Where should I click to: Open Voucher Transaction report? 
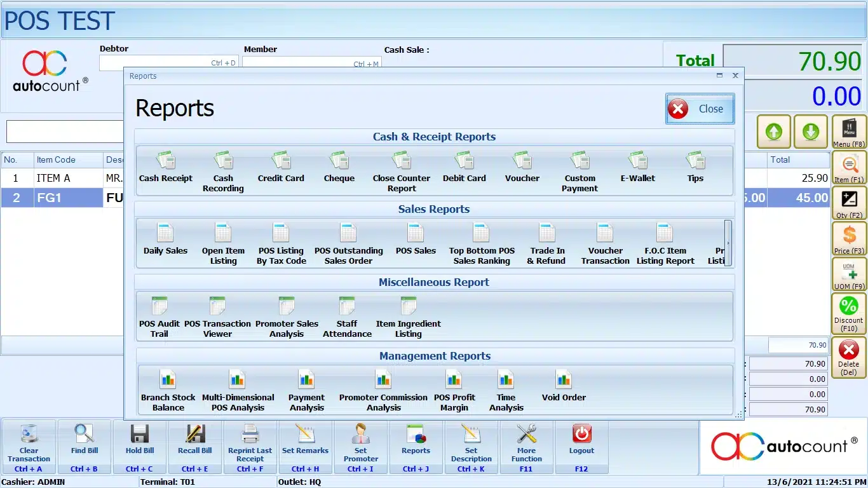(x=605, y=244)
